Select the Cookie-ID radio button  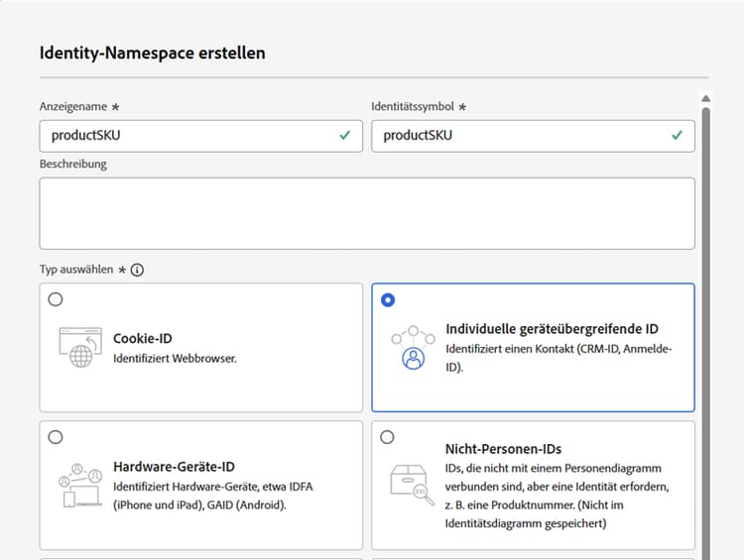pos(56,299)
